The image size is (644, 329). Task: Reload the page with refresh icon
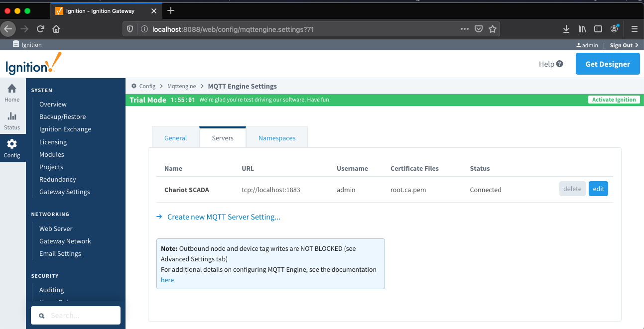(x=40, y=29)
